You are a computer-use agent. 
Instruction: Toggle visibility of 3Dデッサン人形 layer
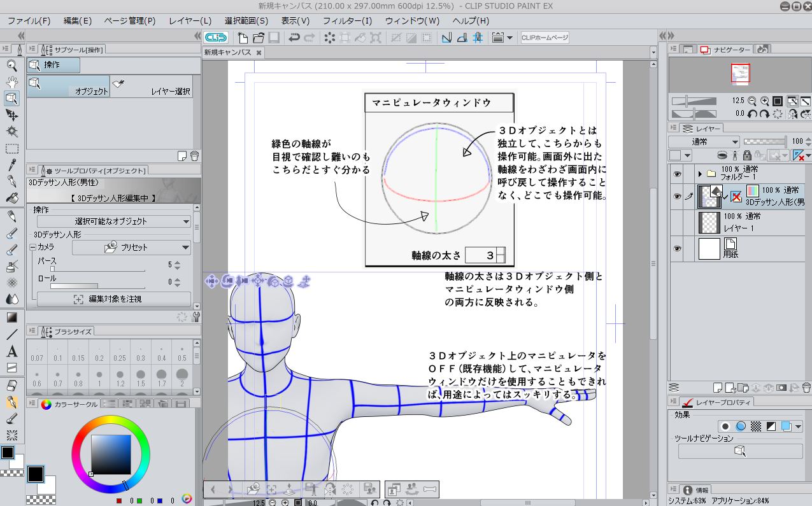[x=676, y=197]
